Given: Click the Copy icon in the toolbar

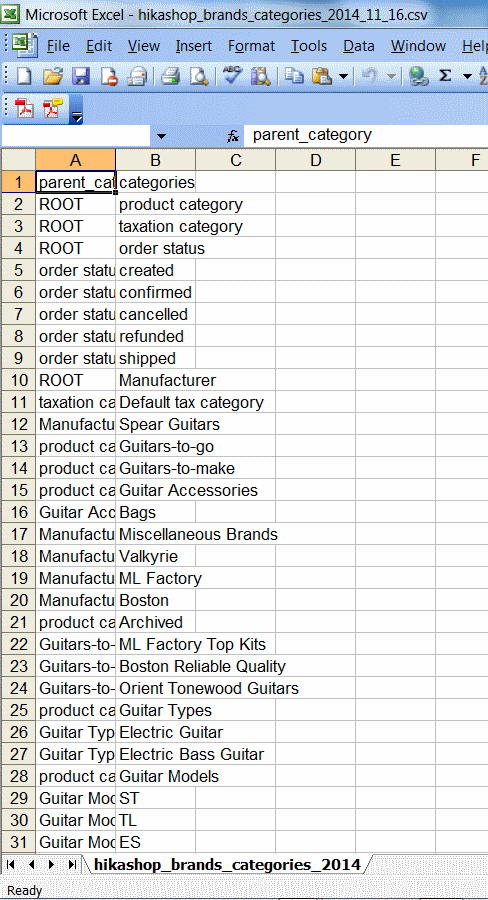Looking at the screenshot, I should pyautogui.click(x=296, y=75).
